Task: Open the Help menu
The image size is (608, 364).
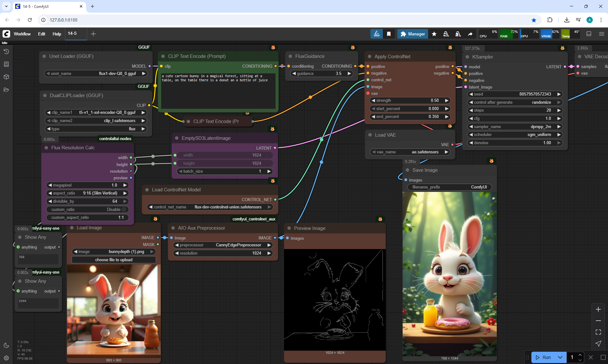Action: (57, 34)
